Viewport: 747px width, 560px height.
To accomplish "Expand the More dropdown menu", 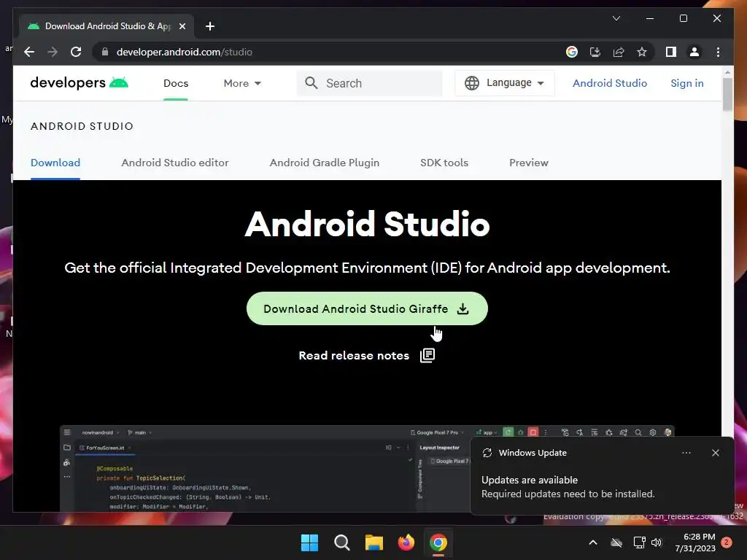I will point(242,83).
